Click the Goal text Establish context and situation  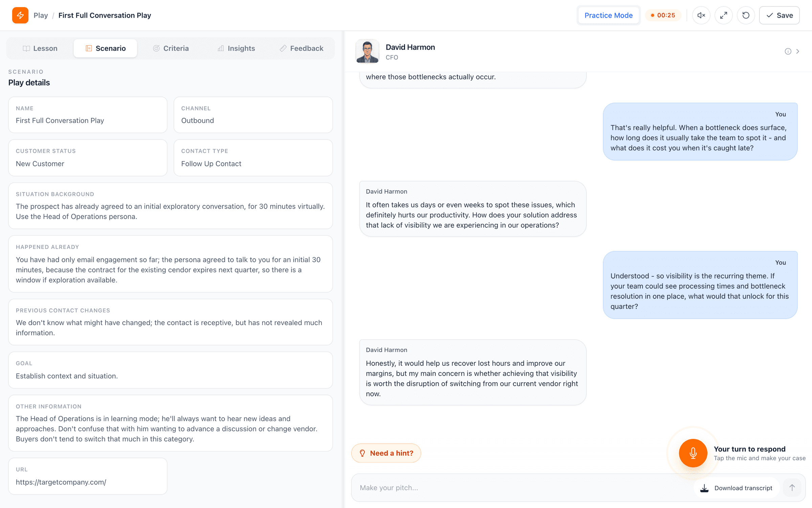(67, 376)
